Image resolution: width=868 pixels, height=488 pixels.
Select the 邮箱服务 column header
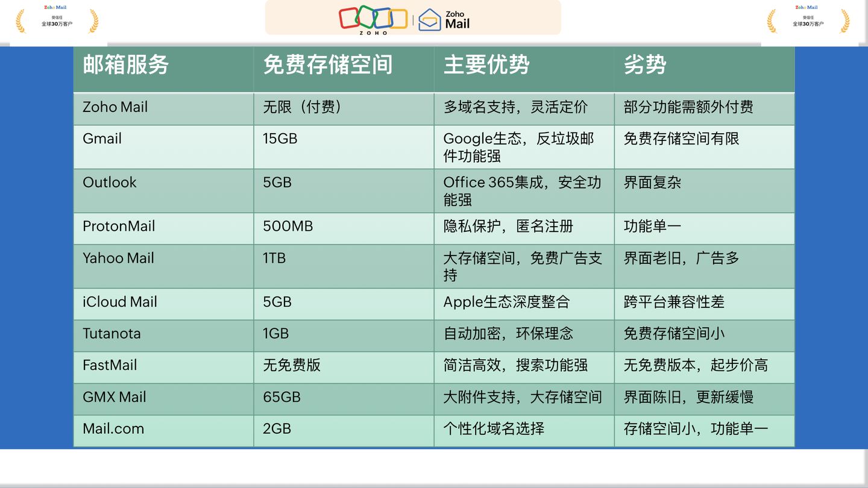point(163,70)
